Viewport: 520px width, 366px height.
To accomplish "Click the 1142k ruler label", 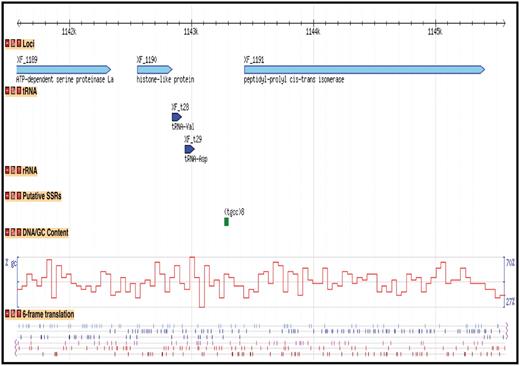I will coord(69,32).
